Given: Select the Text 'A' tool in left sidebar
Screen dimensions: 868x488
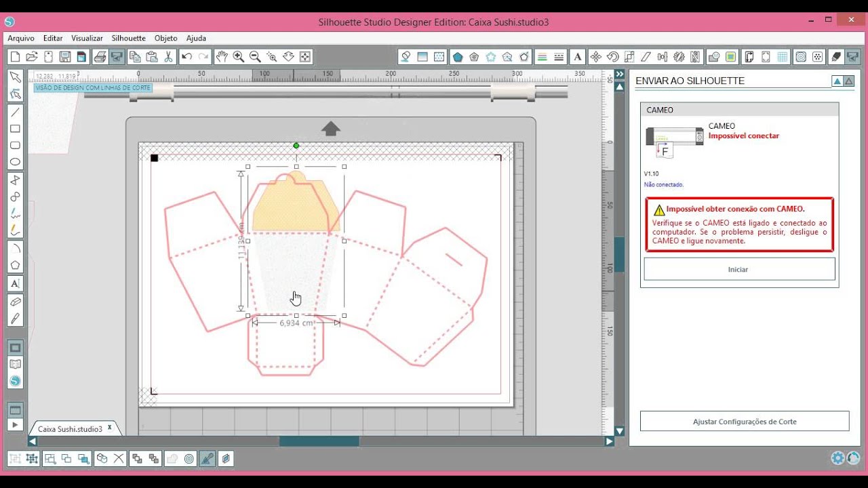Looking at the screenshot, I should [15, 283].
